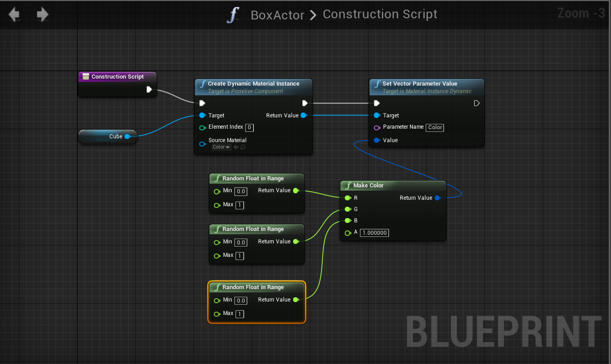This screenshot has width=611, height=364.
Task: Click the B pin on Make Color
Action: (x=348, y=221)
